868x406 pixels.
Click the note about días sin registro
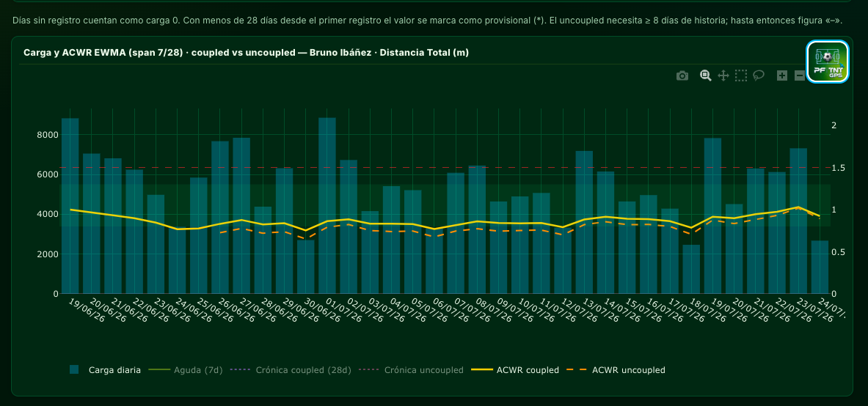click(x=427, y=21)
